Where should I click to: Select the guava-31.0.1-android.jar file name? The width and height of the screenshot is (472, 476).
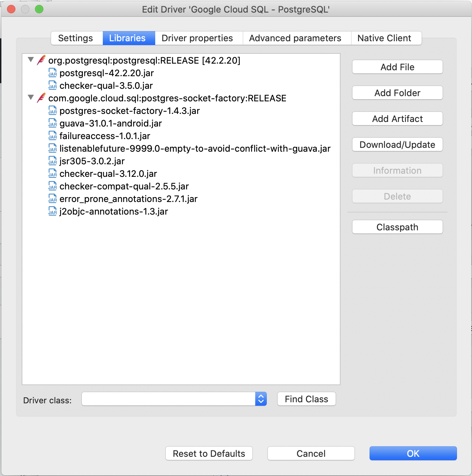tap(111, 123)
